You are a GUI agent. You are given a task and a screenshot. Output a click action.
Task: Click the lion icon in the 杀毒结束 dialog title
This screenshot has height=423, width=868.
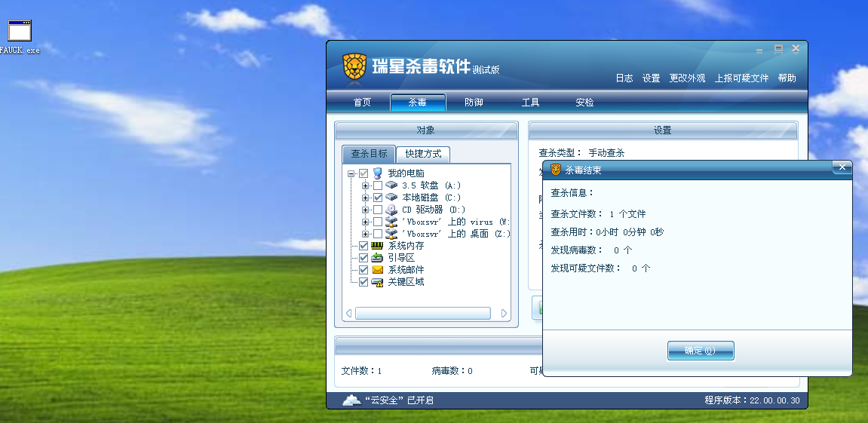[555, 170]
